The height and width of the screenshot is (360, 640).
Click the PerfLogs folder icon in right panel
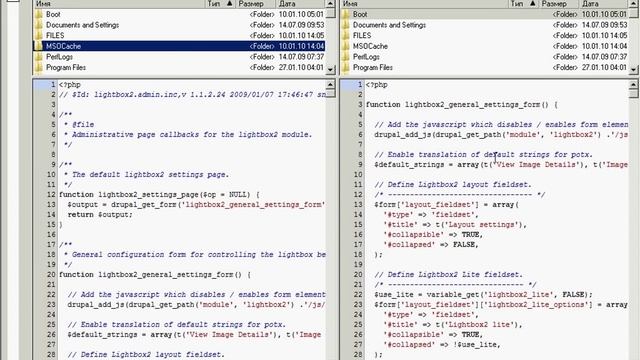tap(346, 57)
